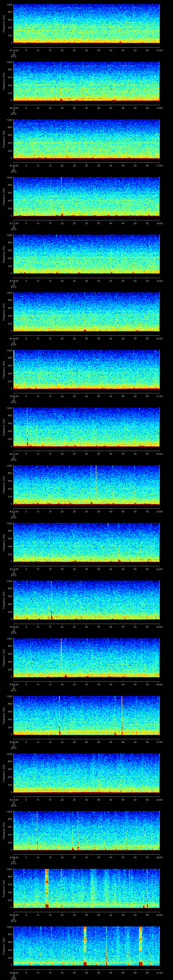Click the '8:18:00' start time label
This screenshot has width=173, height=980.
[14, 281]
